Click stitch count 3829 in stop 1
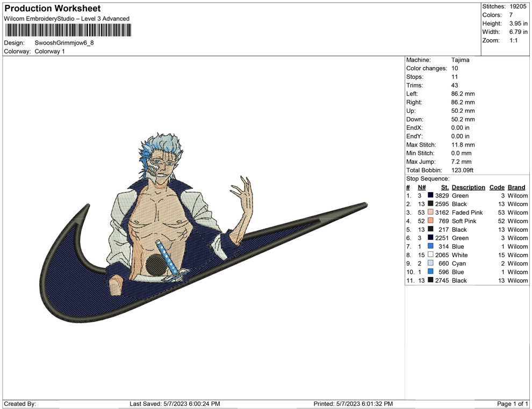532x409 pixels. pos(442,196)
